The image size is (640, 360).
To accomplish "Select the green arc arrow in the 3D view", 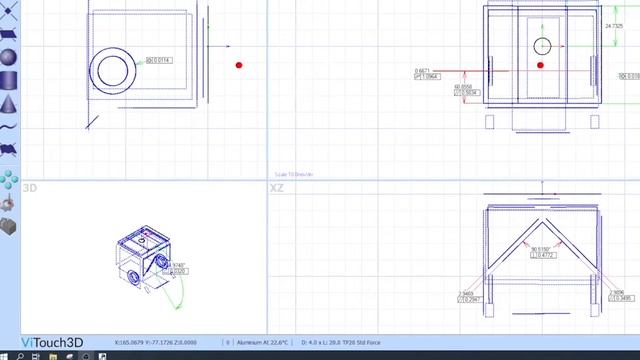I will [179, 292].
